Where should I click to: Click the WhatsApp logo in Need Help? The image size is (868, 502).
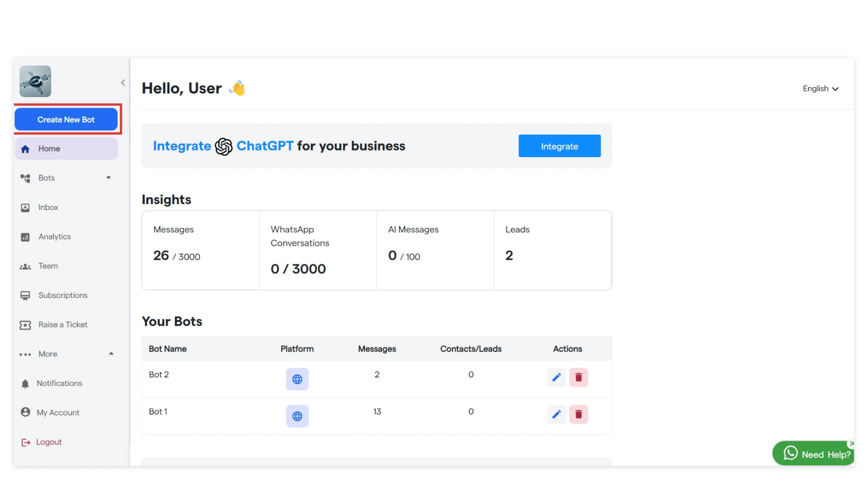(790, 453)
